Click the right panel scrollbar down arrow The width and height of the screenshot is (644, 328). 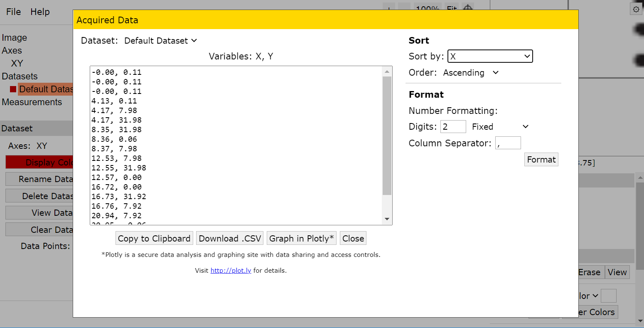[639, 320]
